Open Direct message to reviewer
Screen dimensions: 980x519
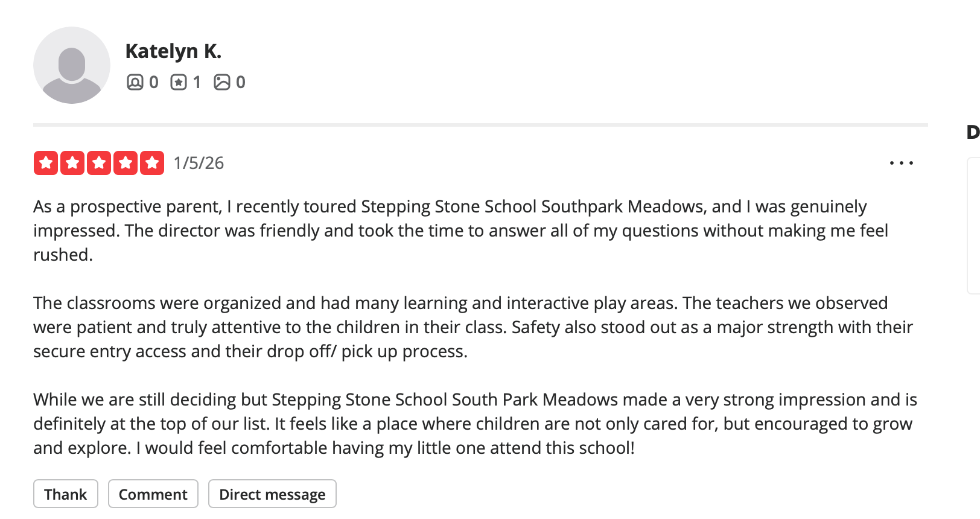tap(272, 494)
